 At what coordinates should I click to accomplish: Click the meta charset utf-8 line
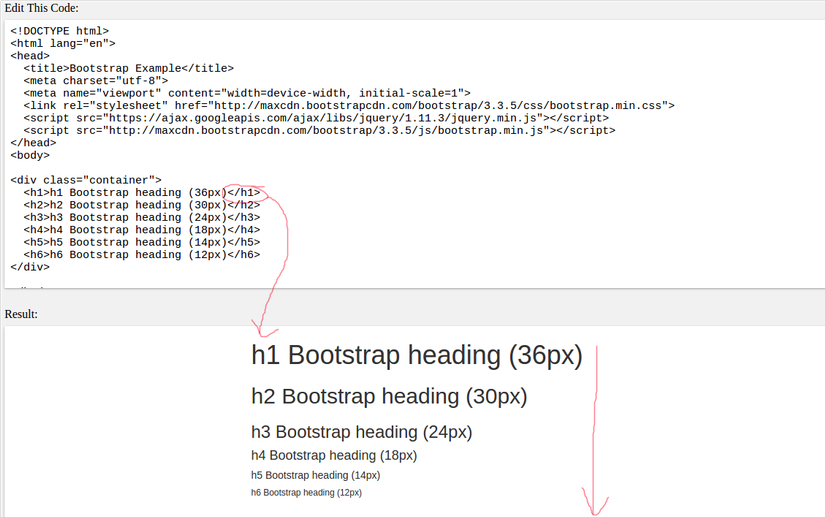(x=96, y=81)
